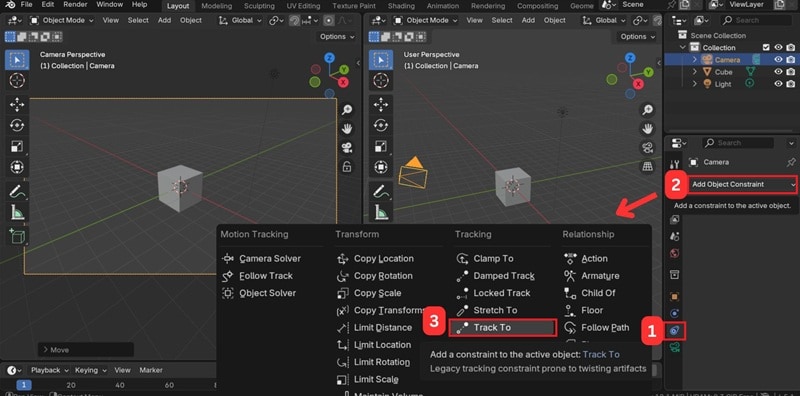800x396 pixels.
Task: Choose Track To constraint from the menu
Action: pos(503,328)
